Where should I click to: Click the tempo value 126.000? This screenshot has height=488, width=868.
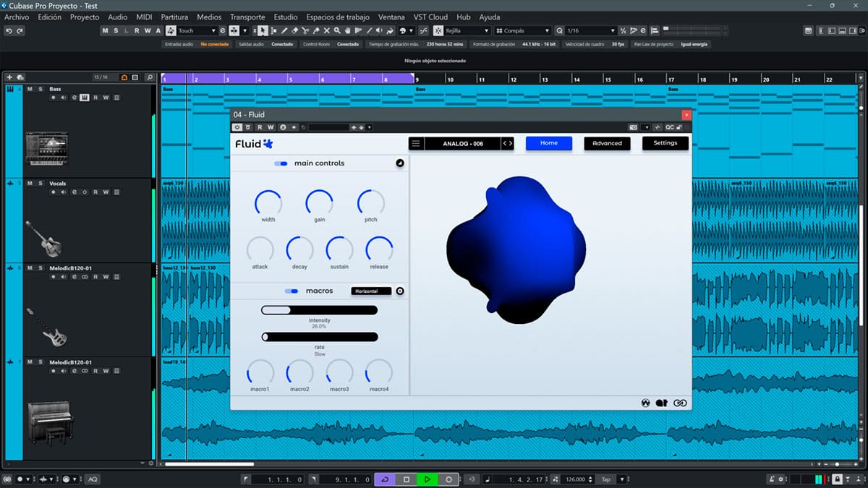pos(576,479)
